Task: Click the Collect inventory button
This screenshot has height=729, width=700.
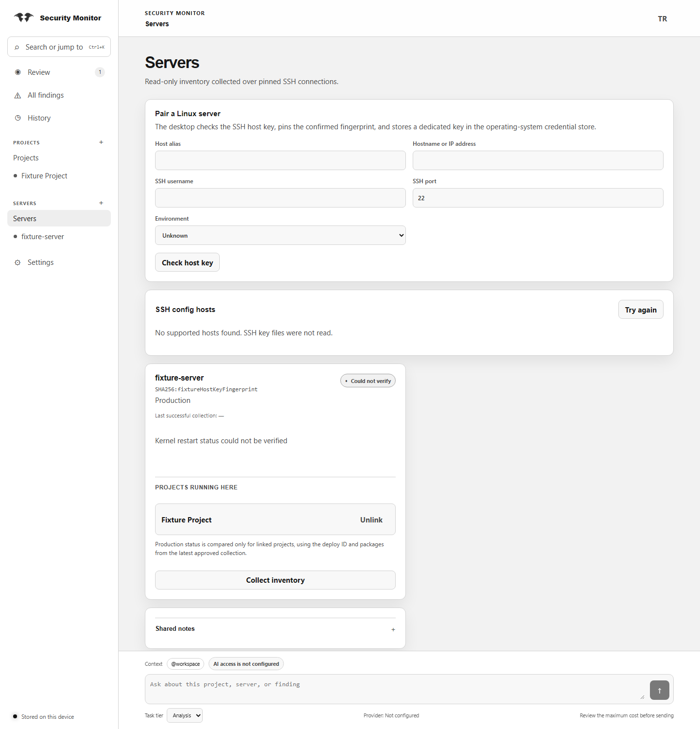Action: click(x=275, y=580)
